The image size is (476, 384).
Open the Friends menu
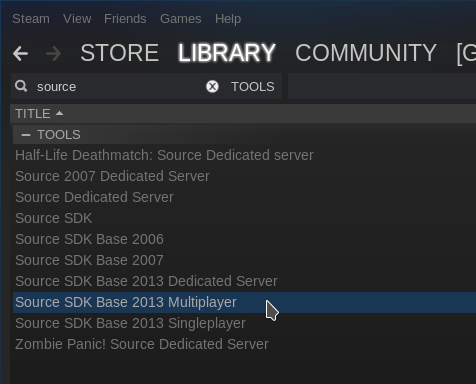coord(125,19)
